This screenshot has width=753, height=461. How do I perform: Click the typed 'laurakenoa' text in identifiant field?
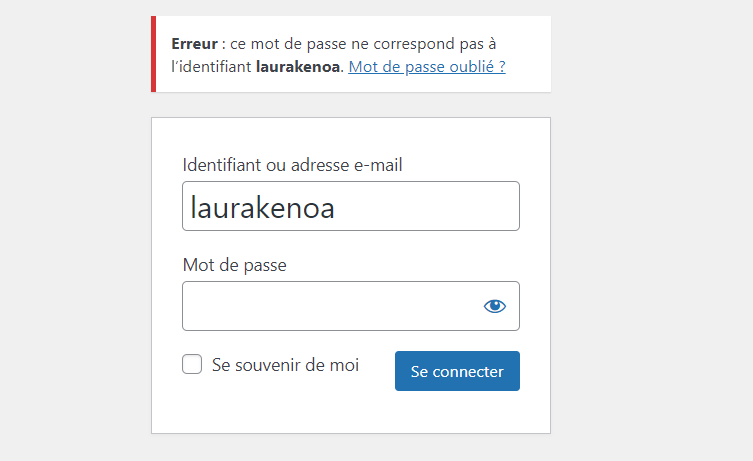click(262, 207)
